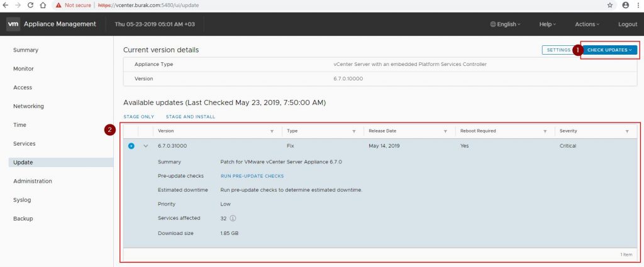This screenshot has width=644, height=267.
Task: Filter the Version column
Action: click(272, 131)
